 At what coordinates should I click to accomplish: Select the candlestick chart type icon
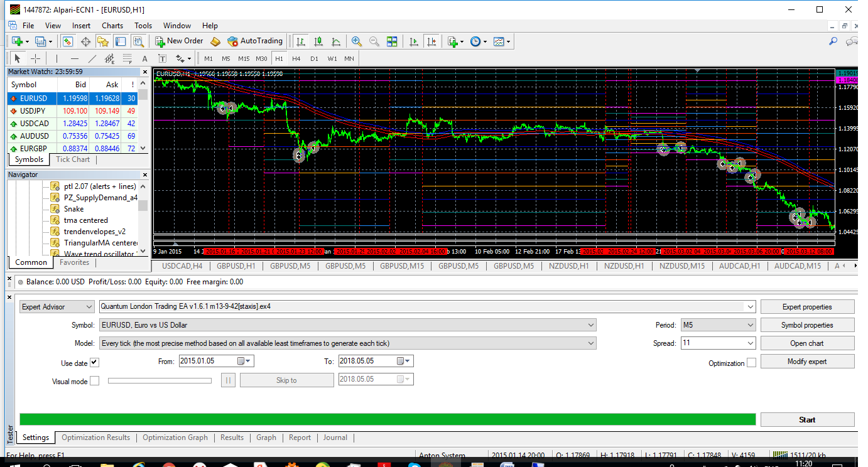[x=318, y=41]
